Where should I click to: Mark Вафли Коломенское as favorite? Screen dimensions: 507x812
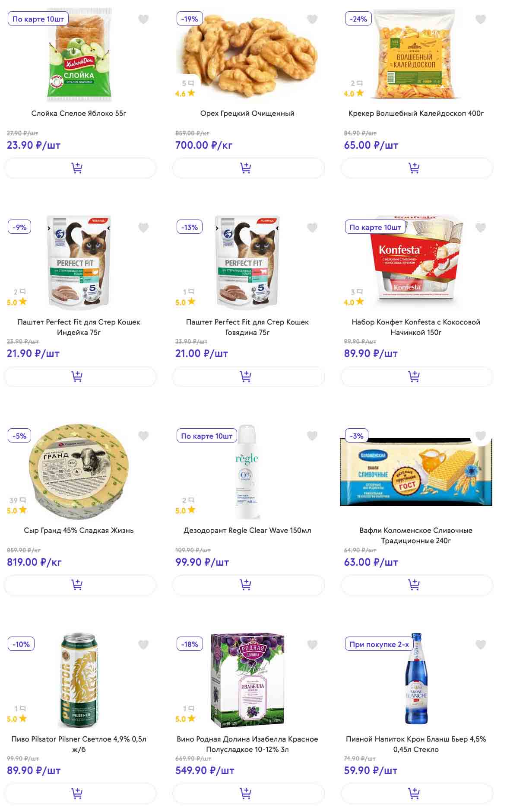click(x=481, y=436)
